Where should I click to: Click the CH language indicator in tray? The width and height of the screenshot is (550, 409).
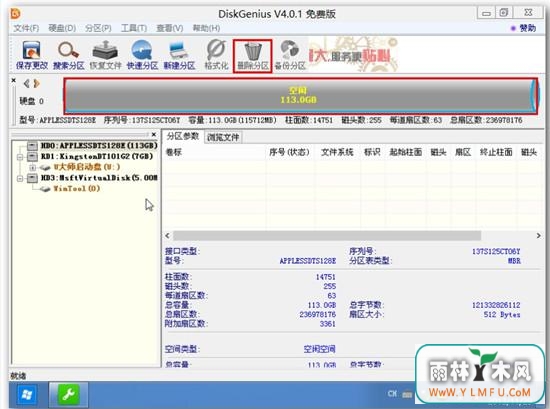(392, 394)
